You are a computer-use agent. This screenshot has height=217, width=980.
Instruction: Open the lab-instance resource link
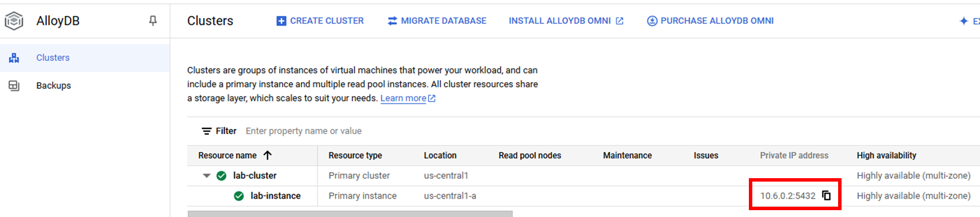click(x=275, y=196)
